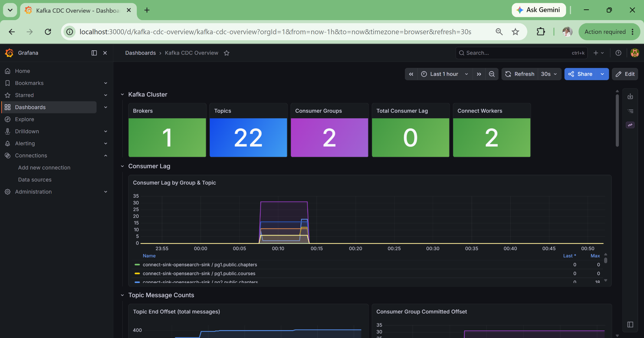Open the Last 1 hour time picker

click(445, 74)
